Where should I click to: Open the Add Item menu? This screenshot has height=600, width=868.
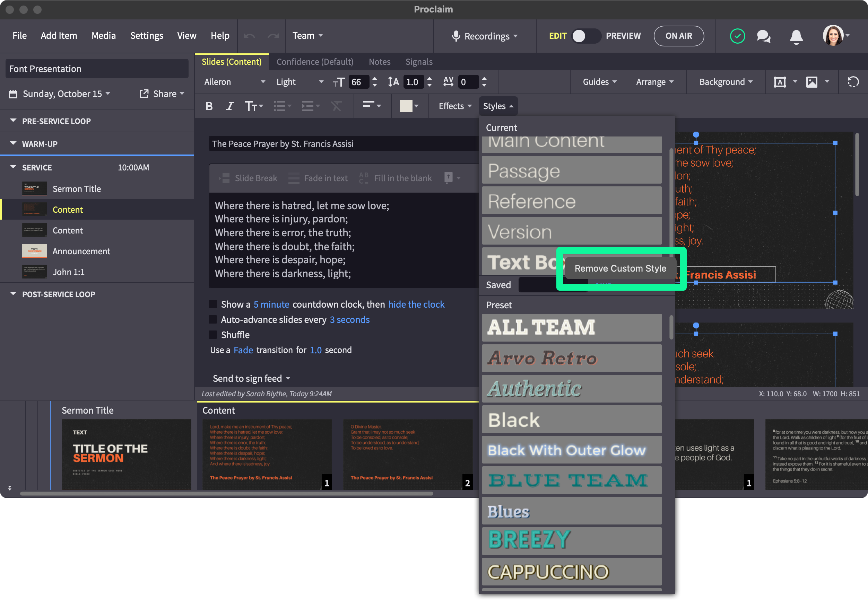(59, 36)
